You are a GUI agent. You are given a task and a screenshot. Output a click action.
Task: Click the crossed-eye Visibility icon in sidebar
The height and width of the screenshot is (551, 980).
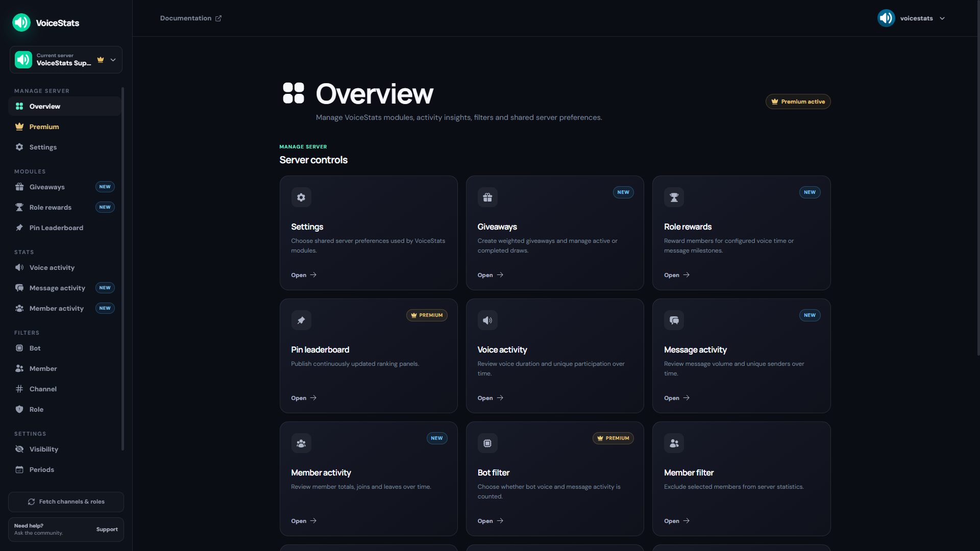[x=19, y=449]
